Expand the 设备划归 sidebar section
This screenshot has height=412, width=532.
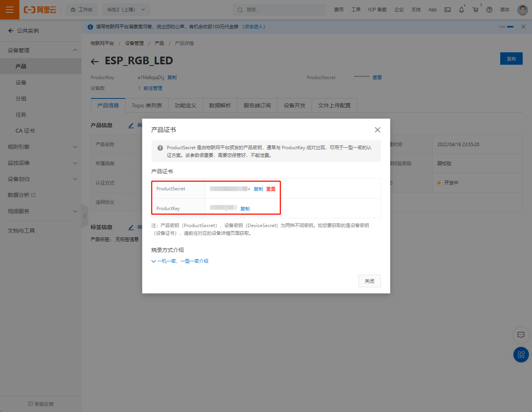point(75,179)
